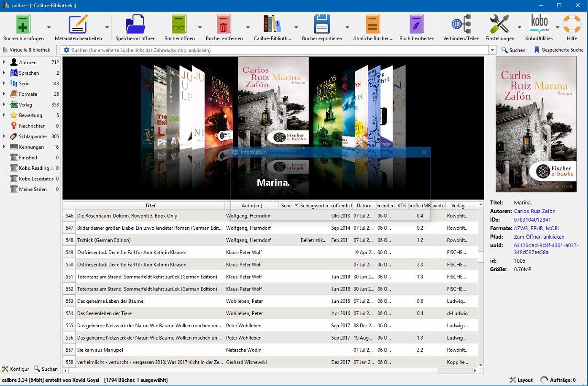The height and width of the screenshot is (386, 588).
Task: Click Suchen button below tag browser
Action: pyautogui.click(x=46, y=369)
